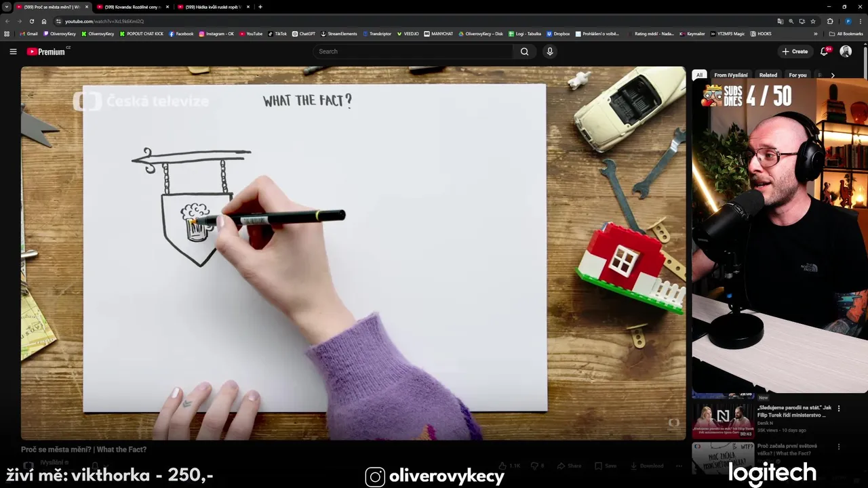Click the main video player
This screenshot has width=868, height=488.
pyautogui.click(x=353, y=253)
